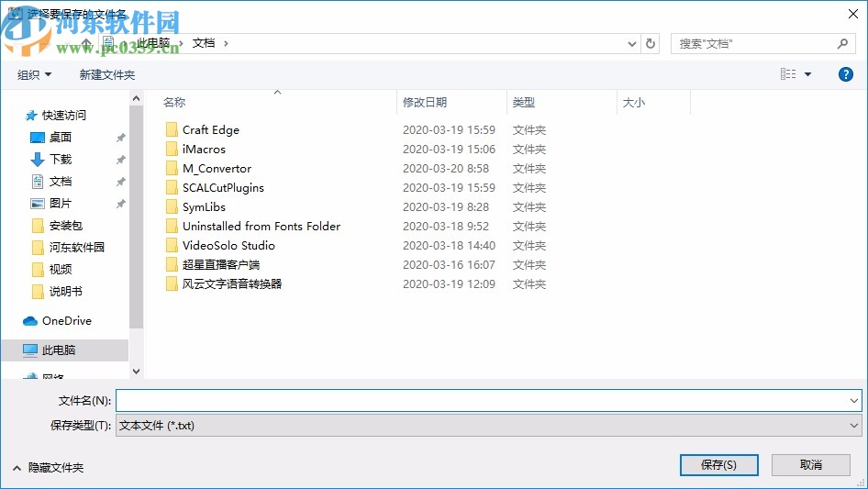Image resolution: width=868 pixels, height=489 pixels.
Task: Click the 取消 button
Action: pos(811,464)
